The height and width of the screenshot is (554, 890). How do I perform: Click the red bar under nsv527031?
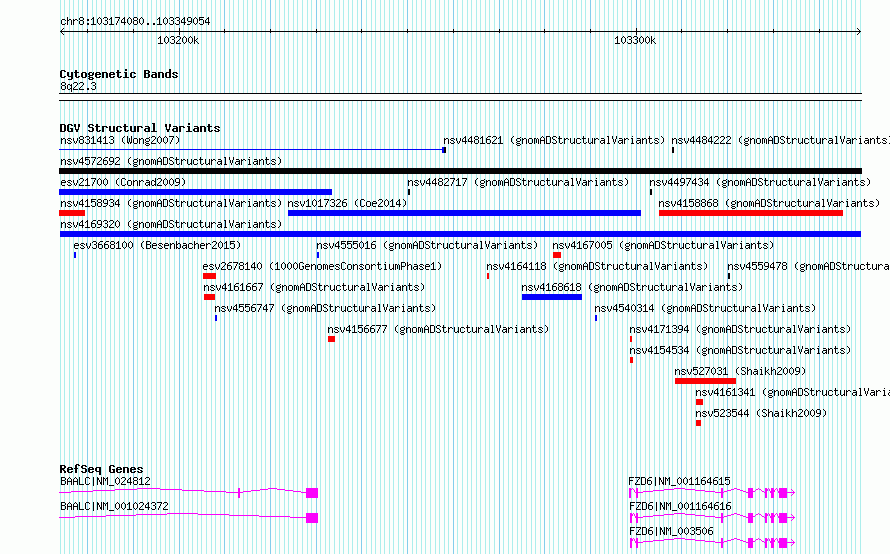pyautogui.click(x=705, y=381)
